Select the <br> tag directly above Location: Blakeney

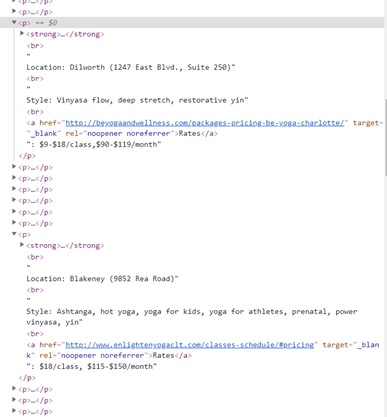click(35, 257)
